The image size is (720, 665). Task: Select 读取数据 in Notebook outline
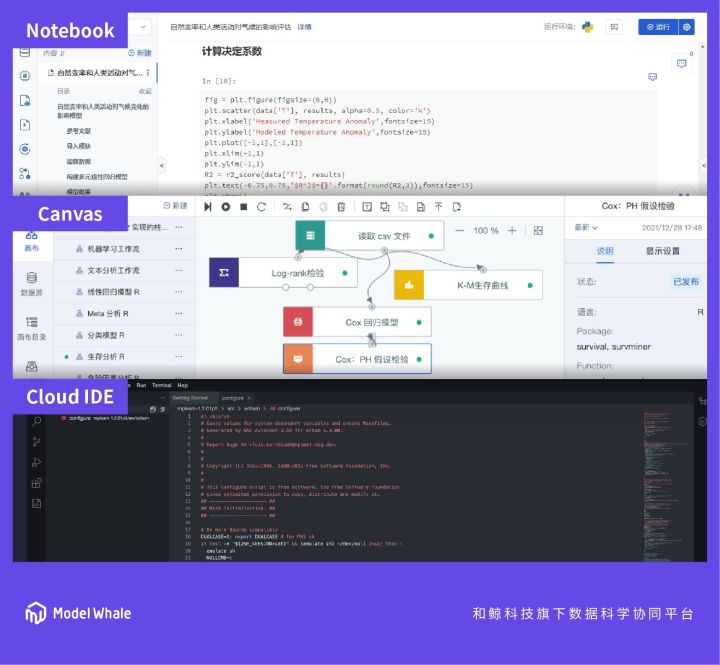pyautogui.click(x=79, y=162)
